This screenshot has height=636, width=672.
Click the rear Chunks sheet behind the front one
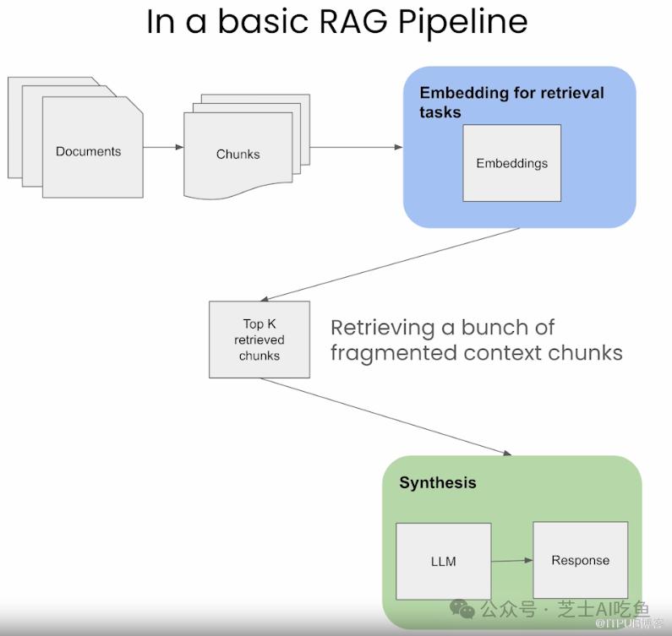(x=304, y=129)
